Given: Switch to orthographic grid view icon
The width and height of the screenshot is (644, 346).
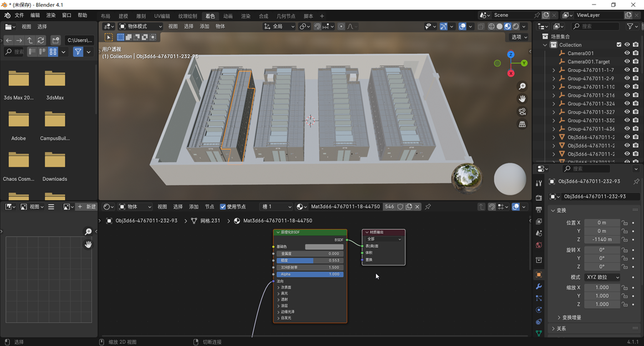Looking at the screenshot, I should point(522,124).
